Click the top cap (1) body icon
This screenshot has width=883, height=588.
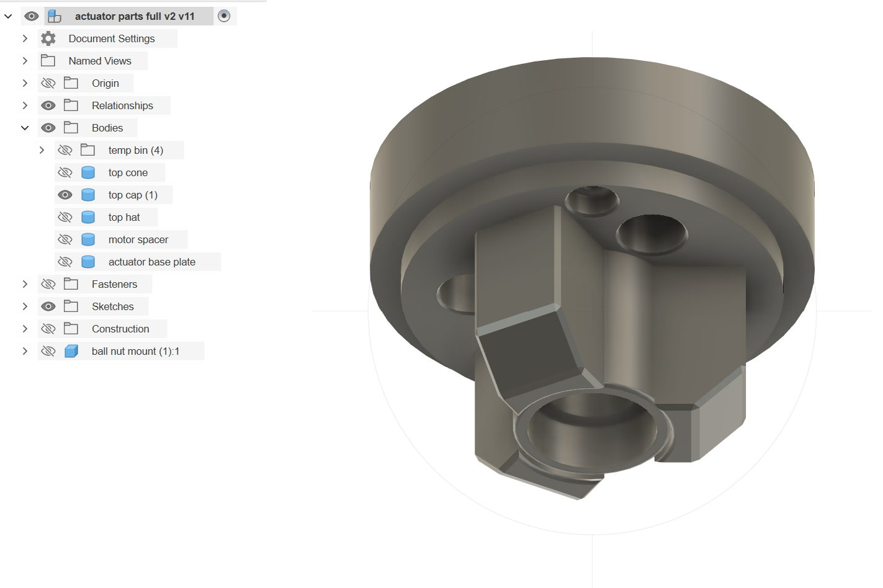(x=87, y=194)
